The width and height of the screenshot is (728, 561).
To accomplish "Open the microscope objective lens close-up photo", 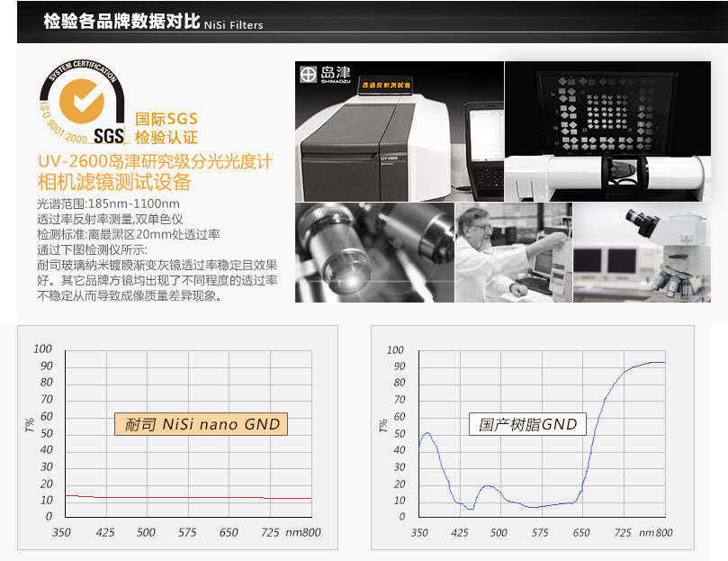I will [374, 252].
